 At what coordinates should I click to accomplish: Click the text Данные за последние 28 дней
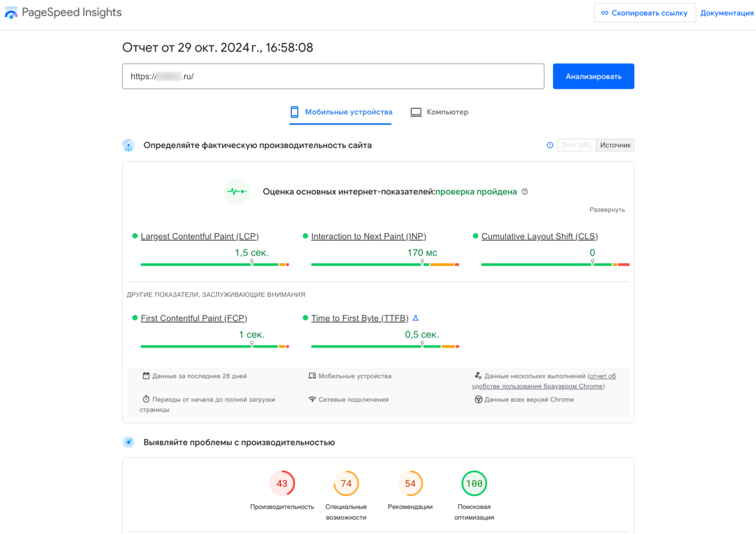point(200,376)
